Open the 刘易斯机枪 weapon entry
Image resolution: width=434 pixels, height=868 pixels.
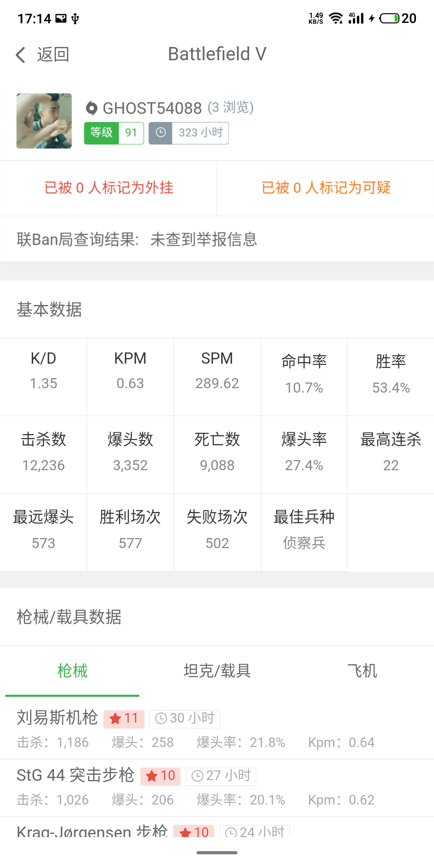click(x=217, y=730)
